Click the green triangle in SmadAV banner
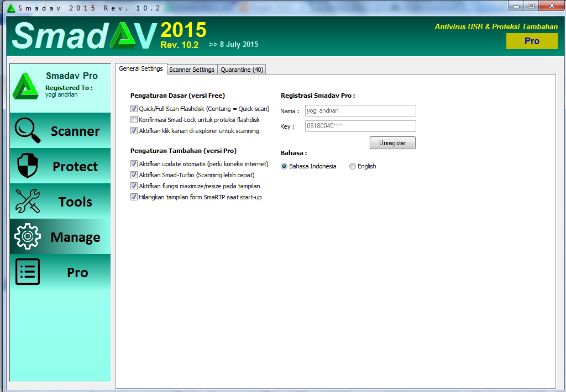This screenshot has height=392, width=566. coord(123,36)
